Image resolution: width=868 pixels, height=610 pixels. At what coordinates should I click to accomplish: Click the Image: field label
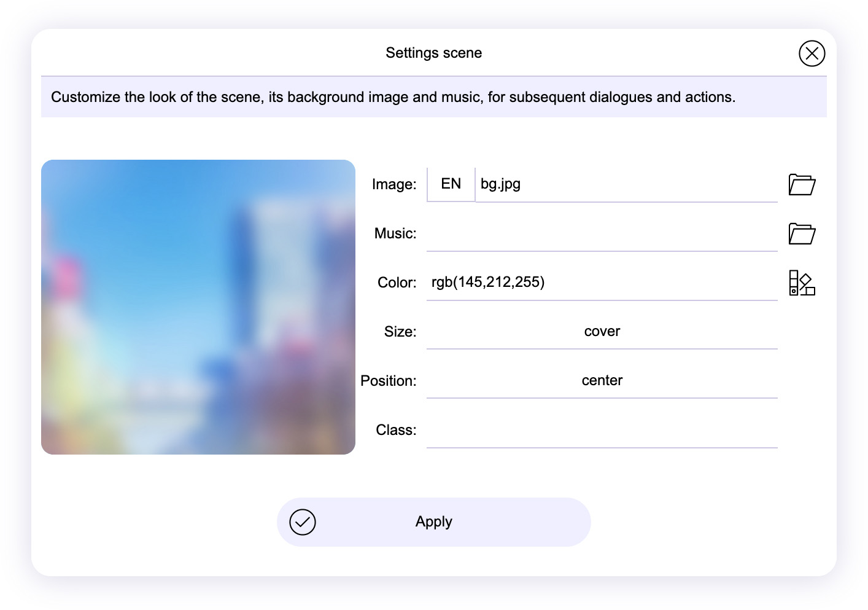(x=394, y=184)
